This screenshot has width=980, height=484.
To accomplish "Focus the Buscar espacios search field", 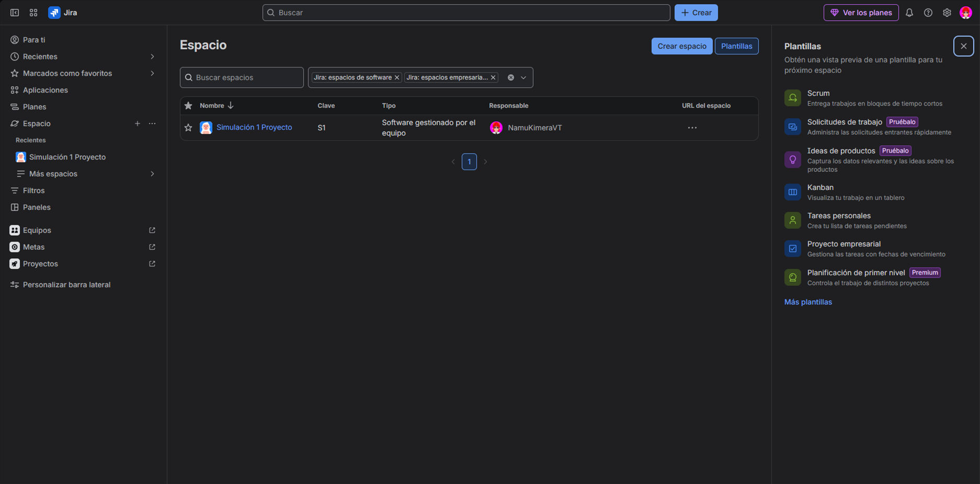I will pos(242,77).
